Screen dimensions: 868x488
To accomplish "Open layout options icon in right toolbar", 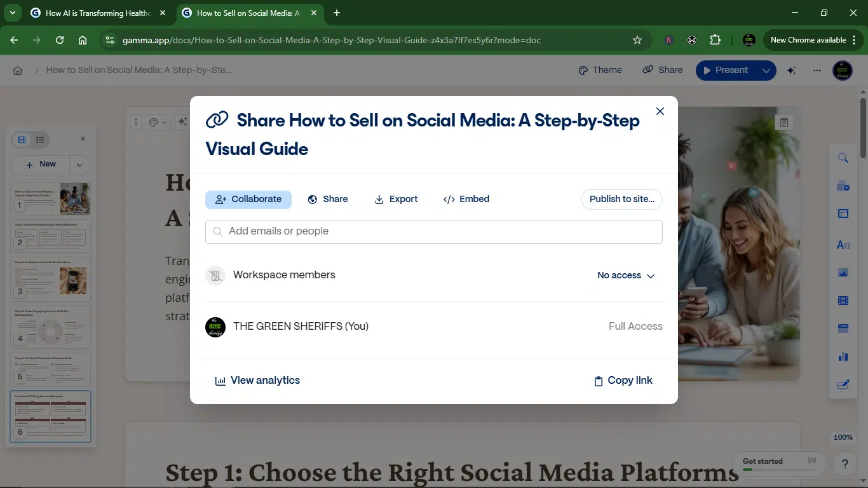I will tap(843, 214).
